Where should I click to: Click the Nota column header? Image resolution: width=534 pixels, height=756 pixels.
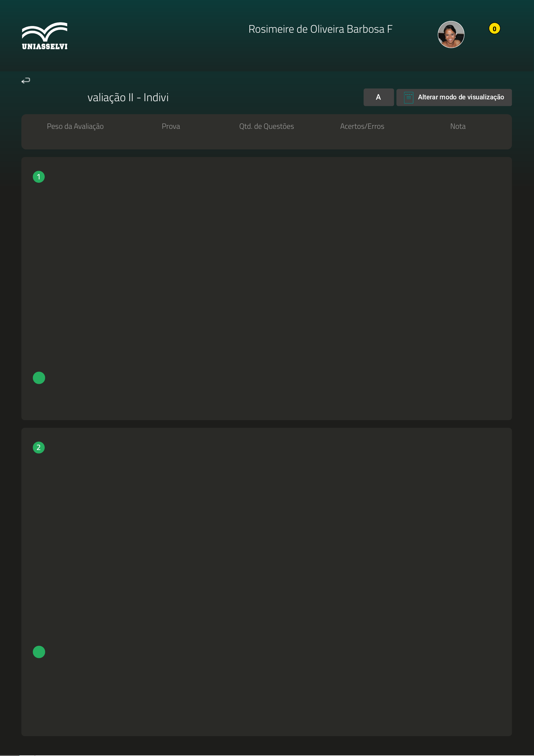(x=458, y=127)
